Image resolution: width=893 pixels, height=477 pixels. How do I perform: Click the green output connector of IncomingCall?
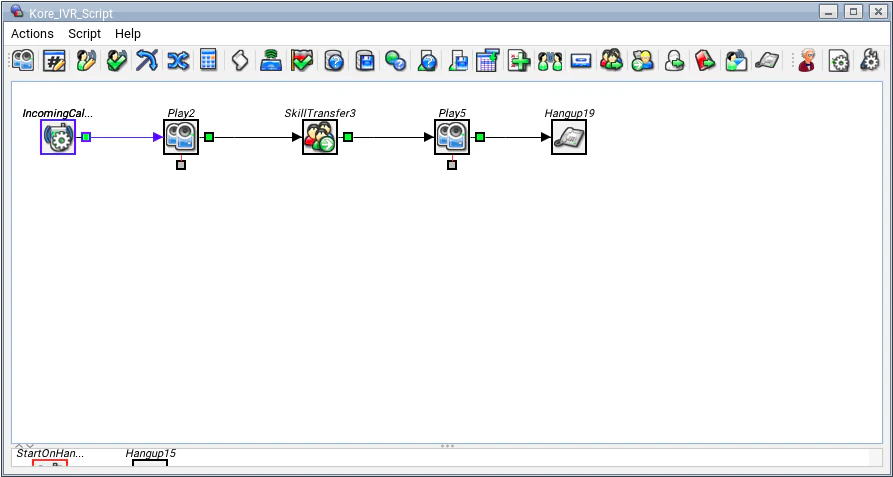(x=86, y=137)
